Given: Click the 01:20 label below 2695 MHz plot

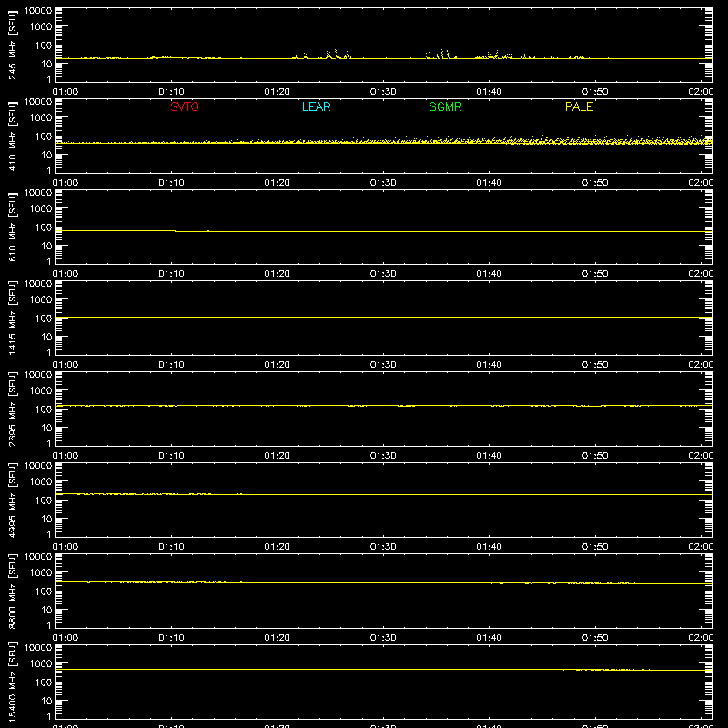Looking at the screenshot, I should pyautogui.click(x=278, y=456).
